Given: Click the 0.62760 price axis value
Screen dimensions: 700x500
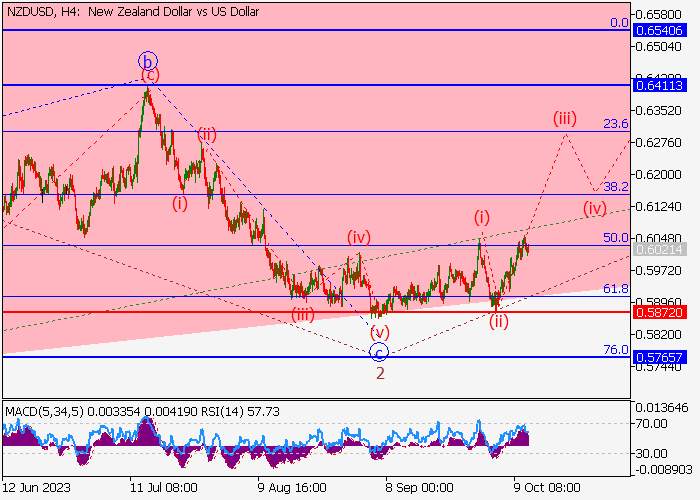Looking at the screenshot, I should coord(658,143).
